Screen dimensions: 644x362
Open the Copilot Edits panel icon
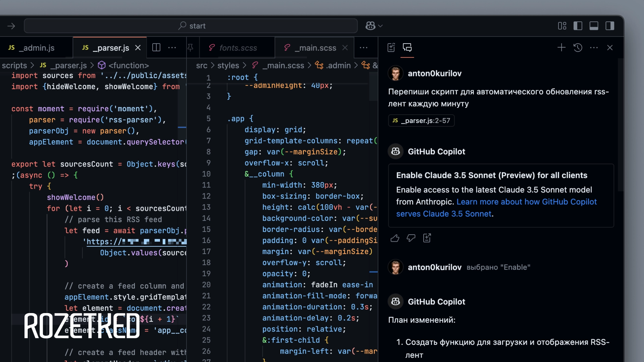[391, 48]
